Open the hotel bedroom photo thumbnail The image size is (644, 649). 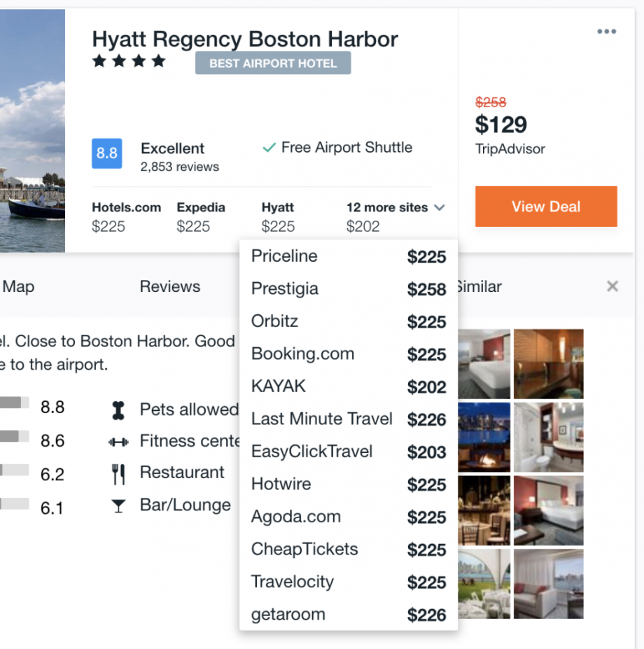click(484, 364)
